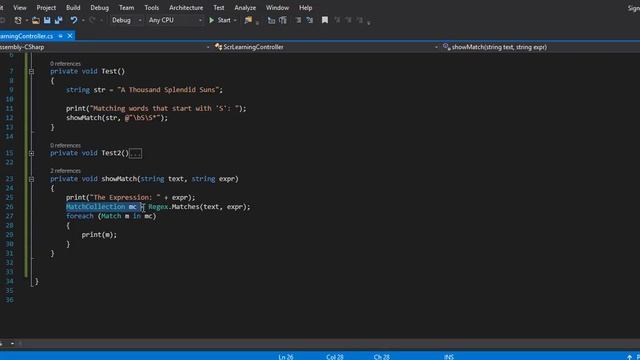Open the Help menu

[x=305, y=8]
